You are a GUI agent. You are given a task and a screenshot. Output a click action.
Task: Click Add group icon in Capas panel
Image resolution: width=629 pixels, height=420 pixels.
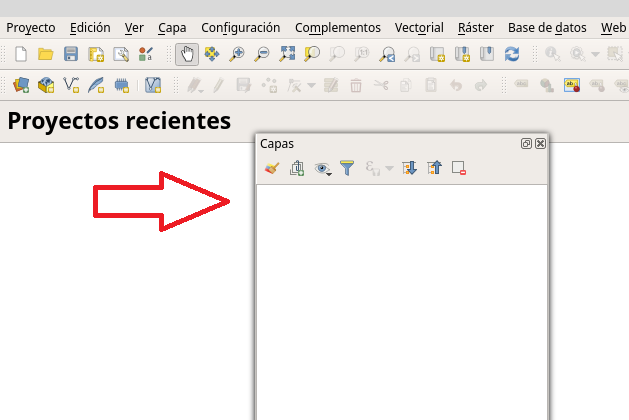[296, 169]
